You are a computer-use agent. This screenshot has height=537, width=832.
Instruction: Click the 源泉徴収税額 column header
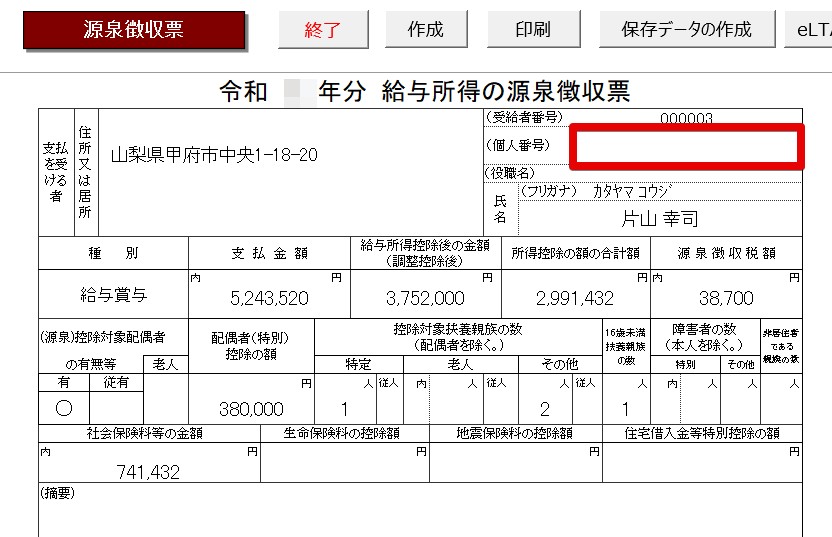[x=726, y=253]
